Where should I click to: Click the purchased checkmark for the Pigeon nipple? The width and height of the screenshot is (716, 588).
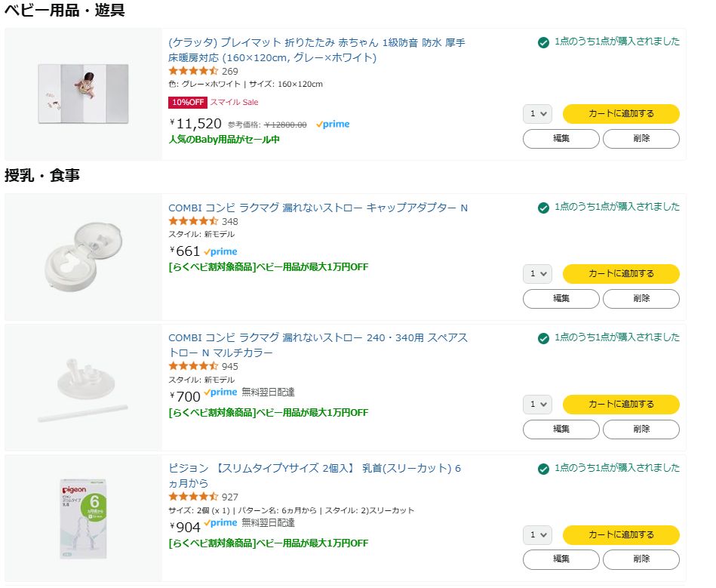[543, 469]
